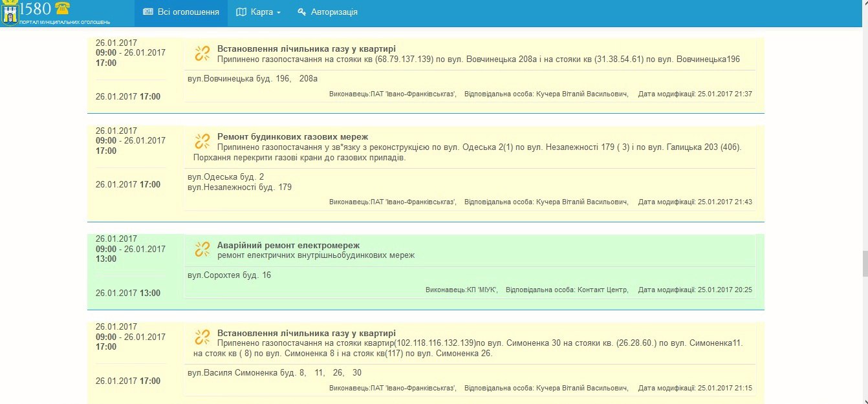Click the broken-link icon beside Аварійний ремонт електромереж
This screenshot has width=868, height=404.
202,250
